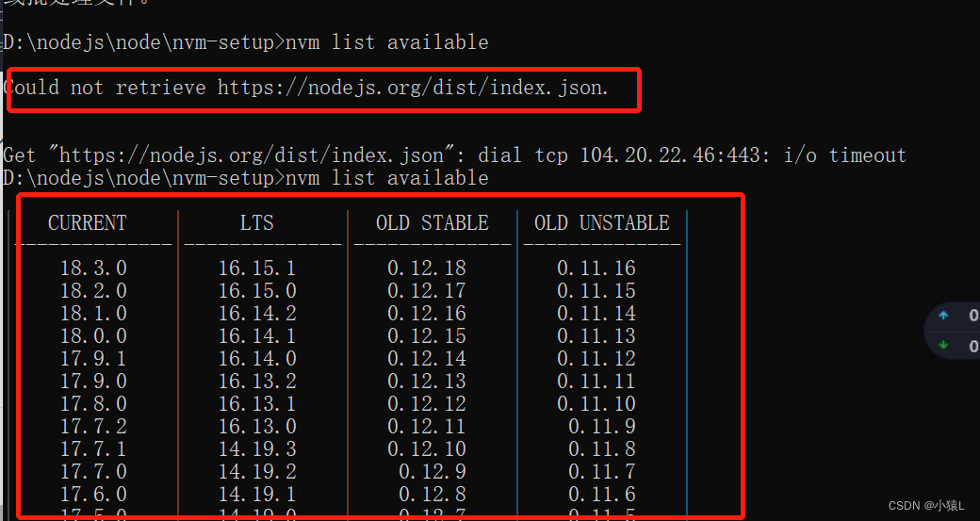
Task: Click the i/o timeout error message line
Action: (x=454, y=155)
